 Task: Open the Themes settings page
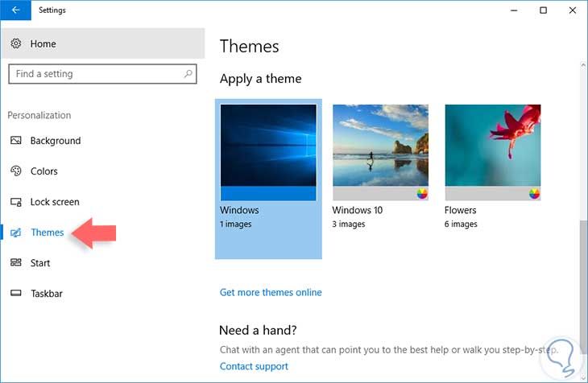coord(47,233)
